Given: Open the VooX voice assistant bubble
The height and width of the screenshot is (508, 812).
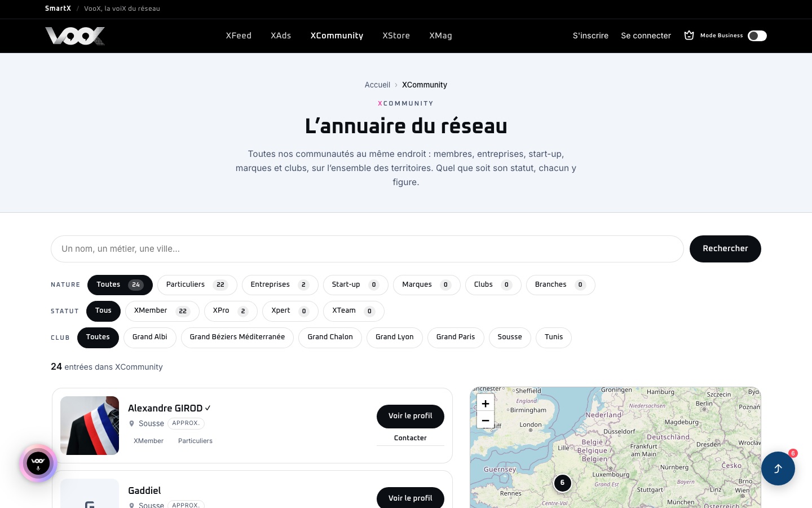Looking at the screenshot, I should 38,463.
